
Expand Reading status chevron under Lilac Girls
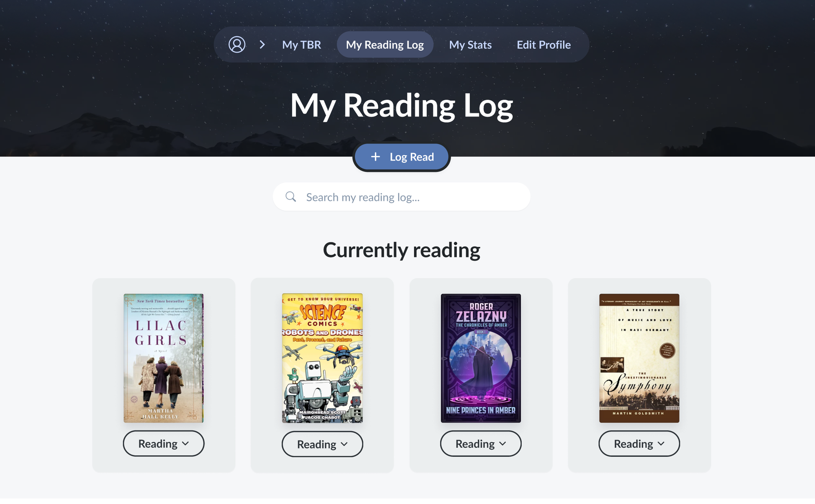[x=186, y=444]
